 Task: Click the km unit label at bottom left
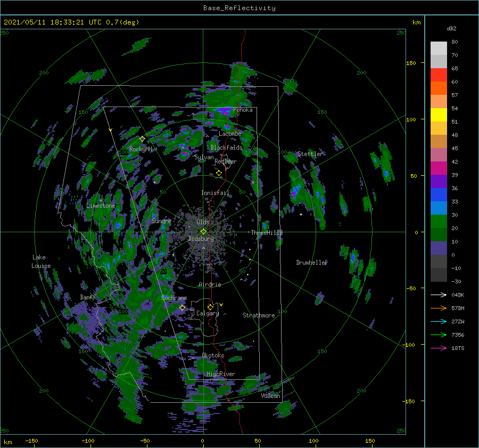pyautogui.click(x=7, y=442)
